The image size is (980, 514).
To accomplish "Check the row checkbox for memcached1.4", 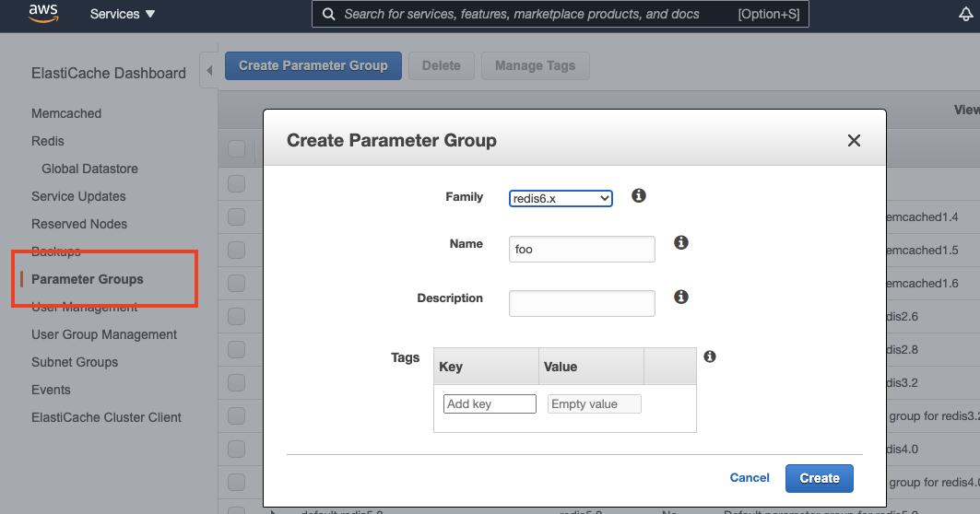I will [x=236, y=216].
